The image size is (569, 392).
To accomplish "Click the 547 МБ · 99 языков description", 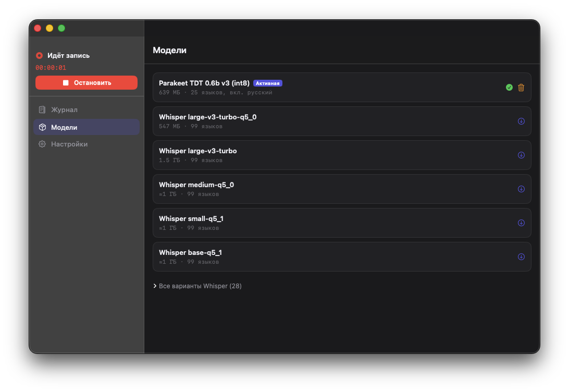I will [191, 126].
